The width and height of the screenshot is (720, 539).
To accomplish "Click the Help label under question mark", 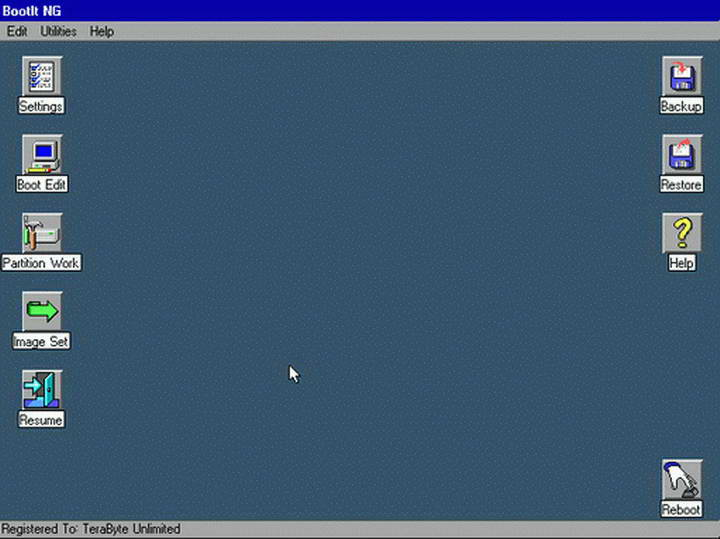I will [681, 263].
